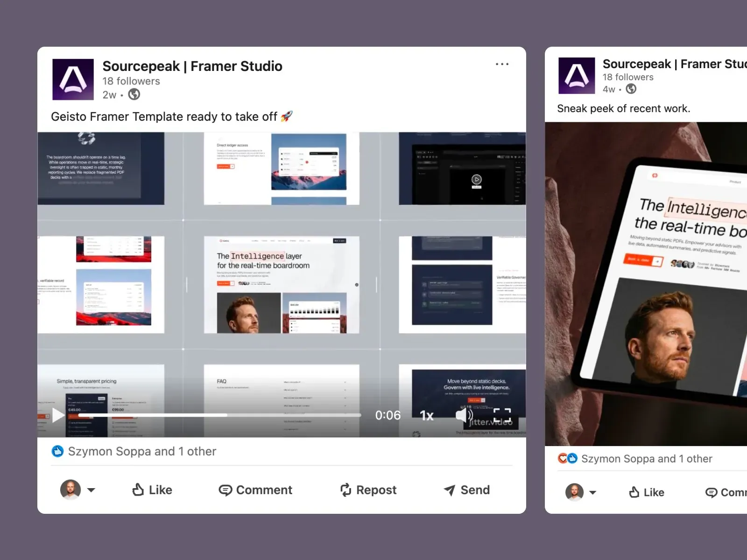Open reactions list 'Szymon Soppa and 1 other' on Geisto post
This screenshot has height=560, width=747.
(x=142, y=451)
